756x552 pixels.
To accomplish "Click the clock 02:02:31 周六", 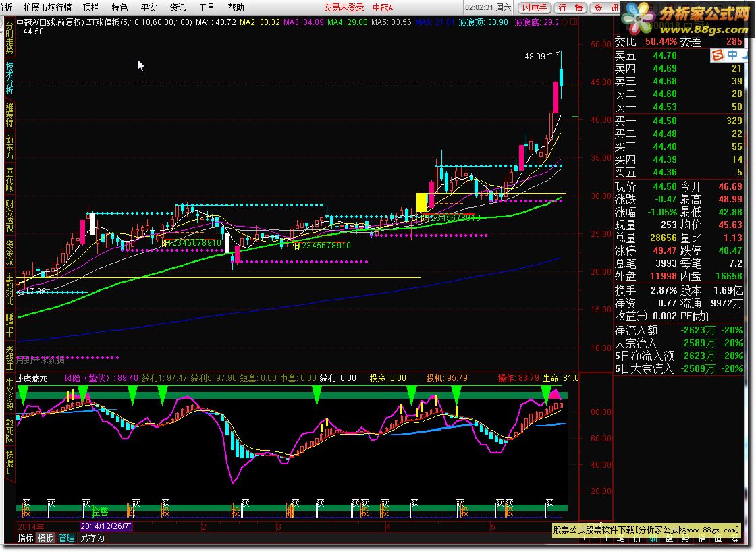I will coord(489,7).
